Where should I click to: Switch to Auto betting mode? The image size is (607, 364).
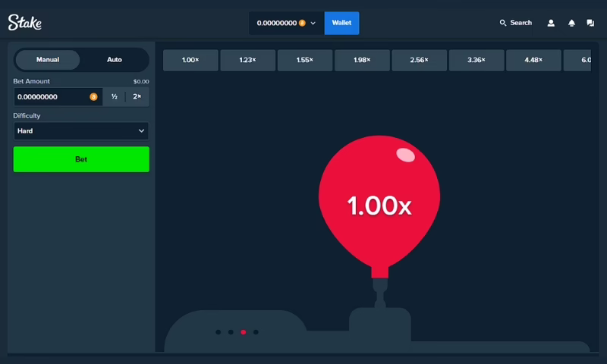tap(114, 60)
